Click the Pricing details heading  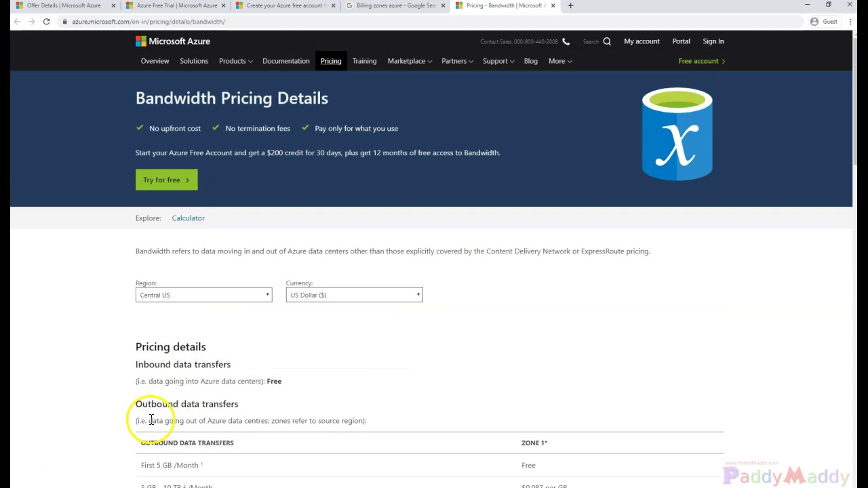pos(170,347)
